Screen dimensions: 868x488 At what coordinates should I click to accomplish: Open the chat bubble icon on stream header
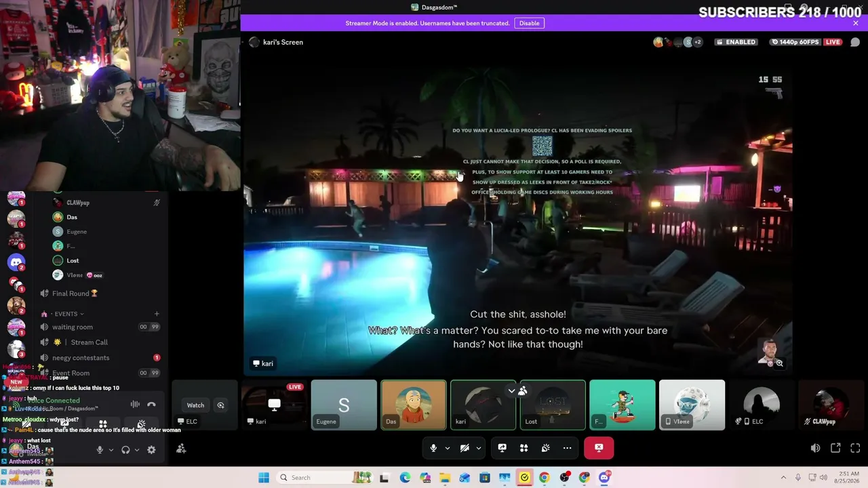click(855, 42)
